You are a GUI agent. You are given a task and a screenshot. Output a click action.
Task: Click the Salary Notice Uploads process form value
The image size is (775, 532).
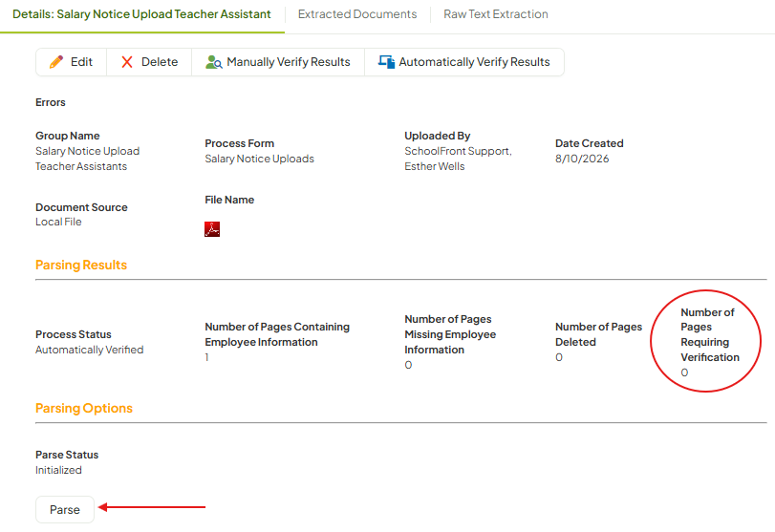click(x=260, y=159)
